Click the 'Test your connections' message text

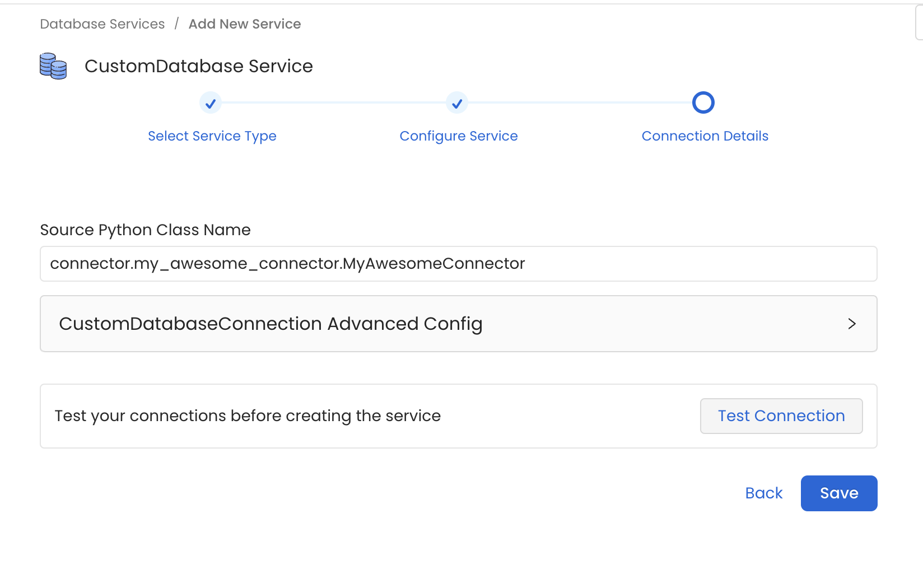pos(248,416)
